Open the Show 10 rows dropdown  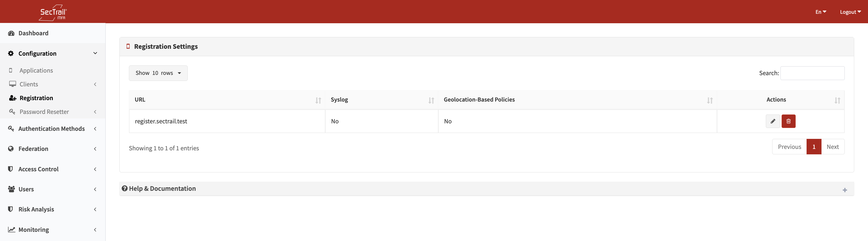tap(158, 73)
